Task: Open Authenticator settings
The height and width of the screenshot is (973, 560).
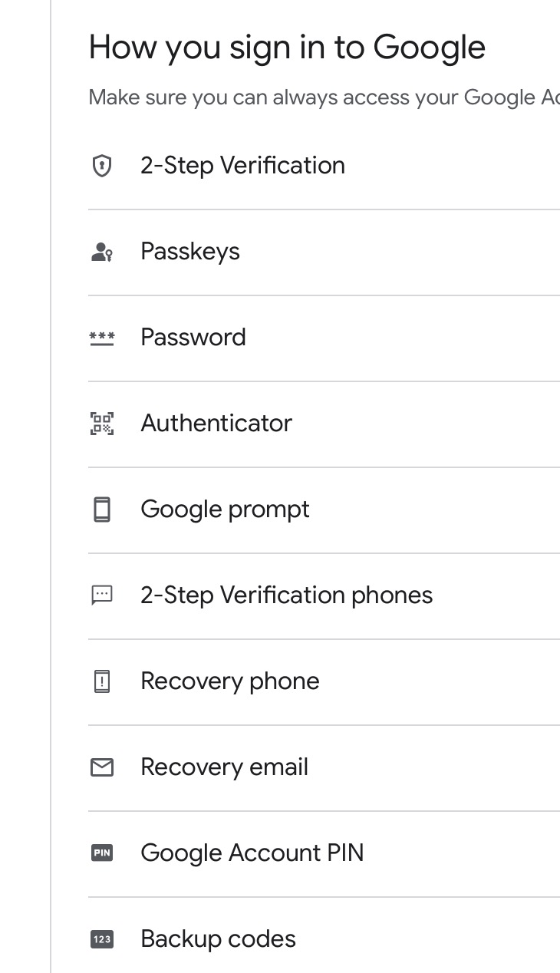Action: pos(324,424)
